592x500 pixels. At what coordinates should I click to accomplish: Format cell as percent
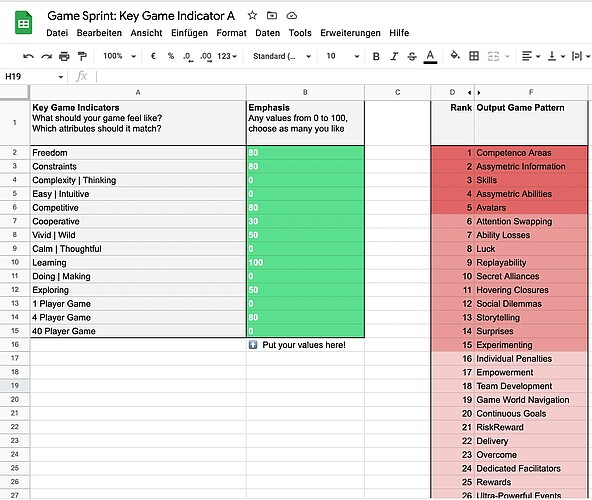tap(171, 56)
